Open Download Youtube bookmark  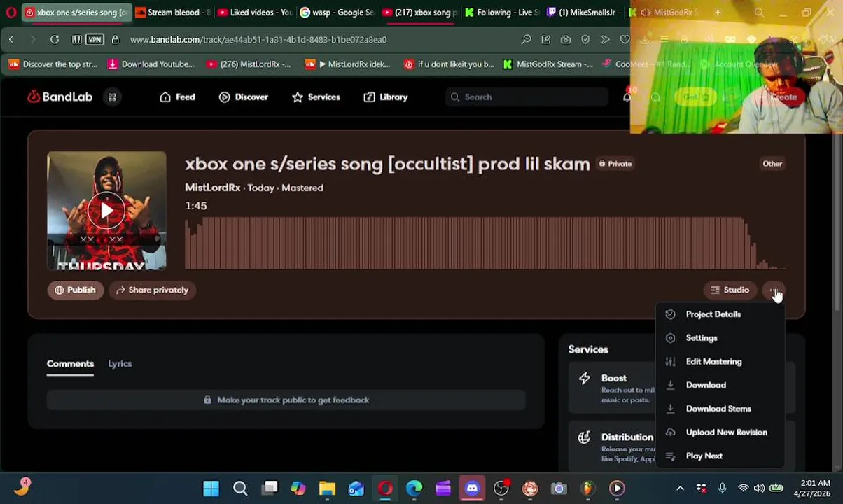pos(151,64)
